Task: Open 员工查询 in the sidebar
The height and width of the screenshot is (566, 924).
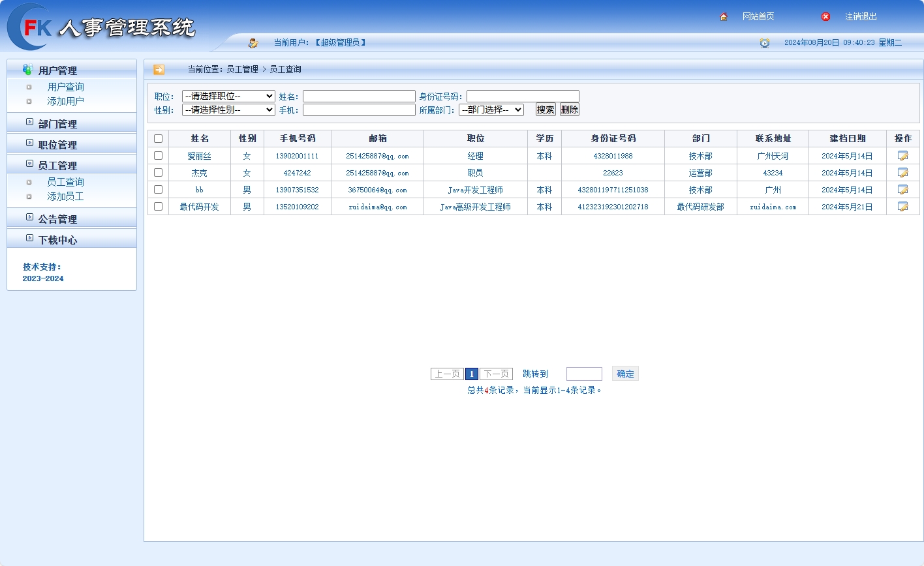Action: [65, 182]
